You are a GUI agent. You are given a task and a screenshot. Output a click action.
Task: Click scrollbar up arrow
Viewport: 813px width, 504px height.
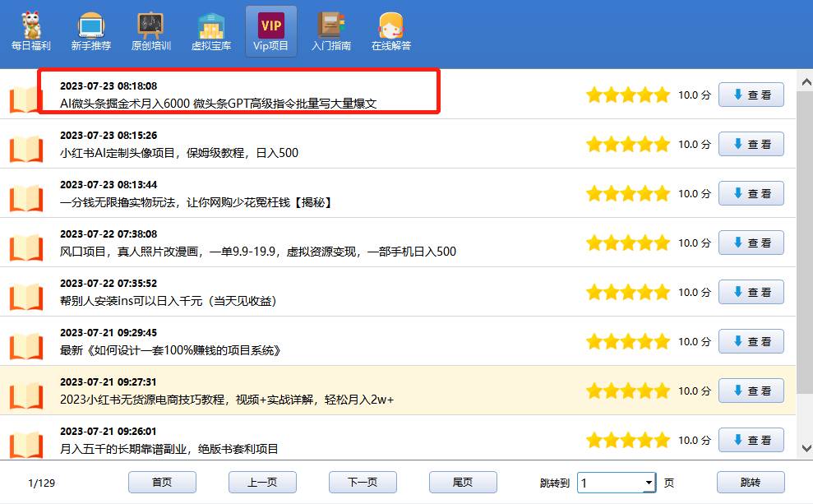806,82
